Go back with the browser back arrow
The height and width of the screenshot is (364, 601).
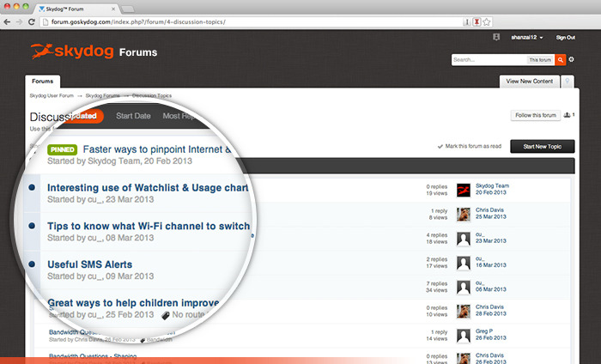[x=7, y=21]
